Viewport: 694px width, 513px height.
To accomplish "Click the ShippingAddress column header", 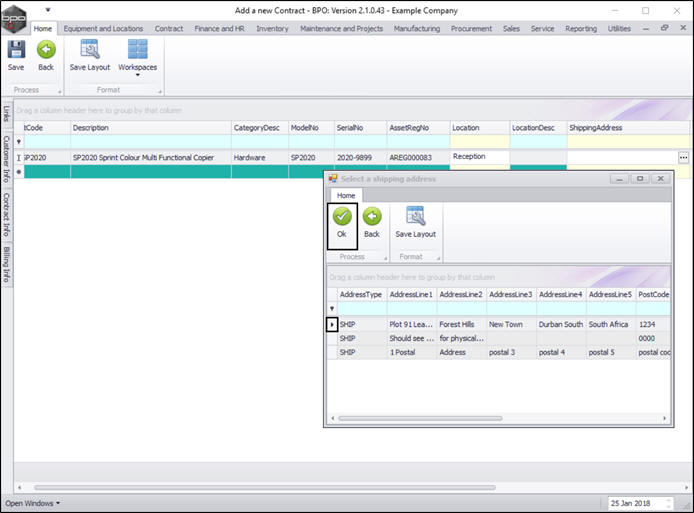I will click(628, 127).
